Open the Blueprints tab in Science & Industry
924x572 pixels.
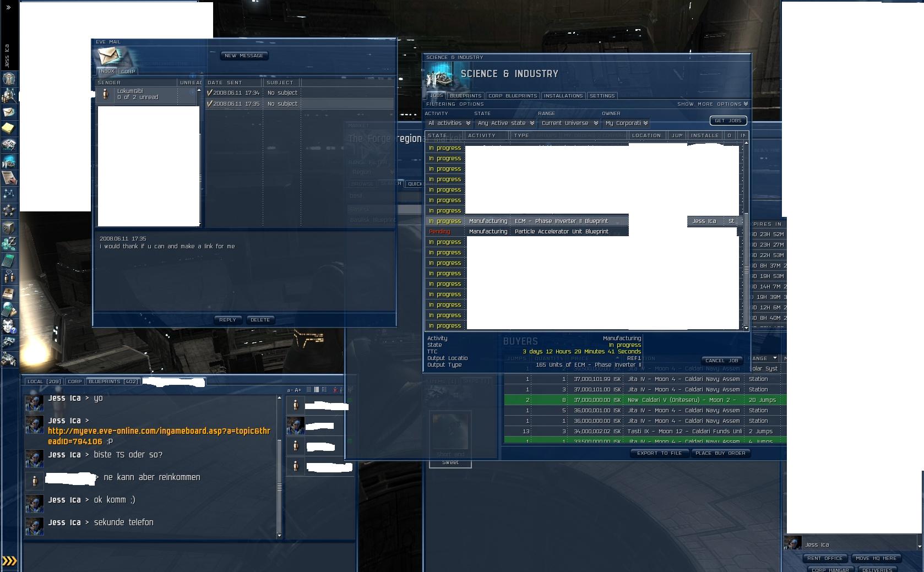[x=466, y=96]
